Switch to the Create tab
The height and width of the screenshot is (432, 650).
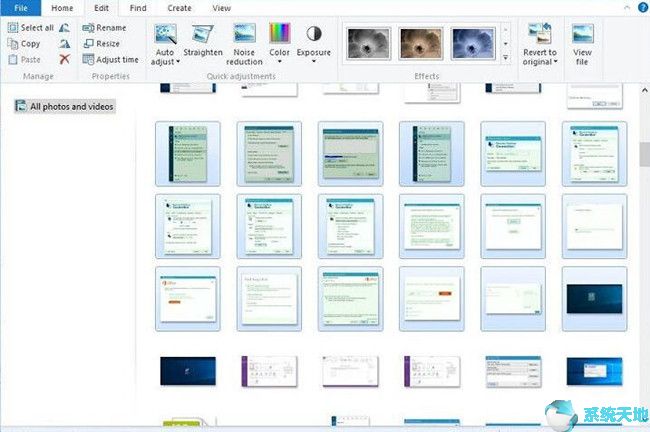179,8
